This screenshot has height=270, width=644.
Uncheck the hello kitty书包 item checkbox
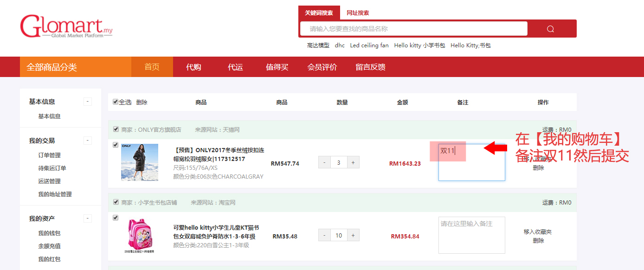click(x=116, y=218)
